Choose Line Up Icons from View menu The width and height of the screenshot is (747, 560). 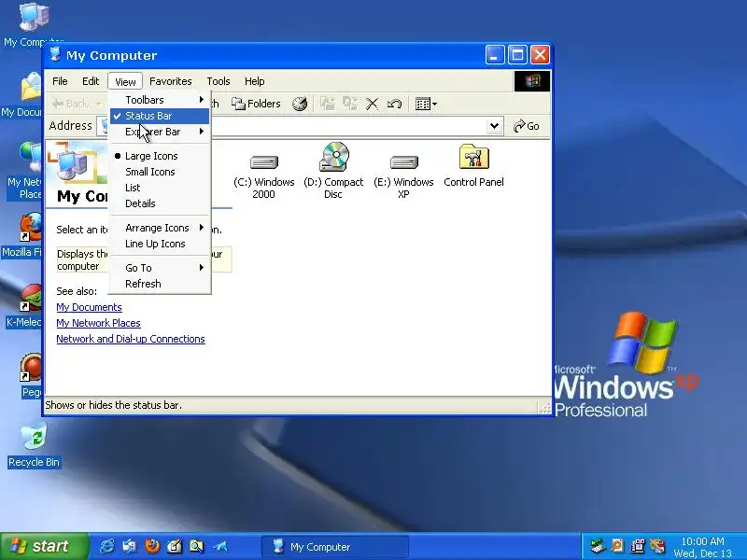[x=160, y=244]
